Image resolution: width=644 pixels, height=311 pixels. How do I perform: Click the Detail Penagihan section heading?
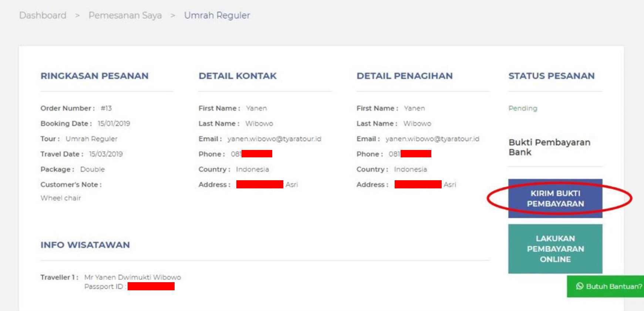click(404, 76)
